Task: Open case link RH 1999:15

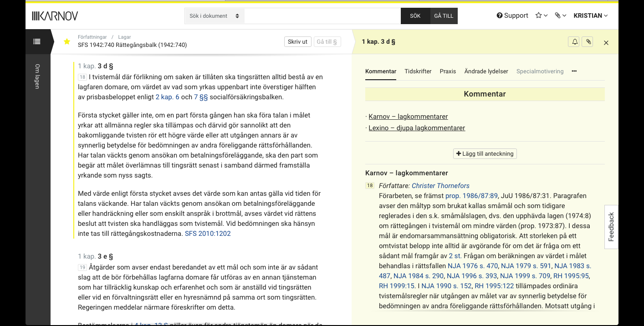Action: pyautogui.click(x=397, y=286)
